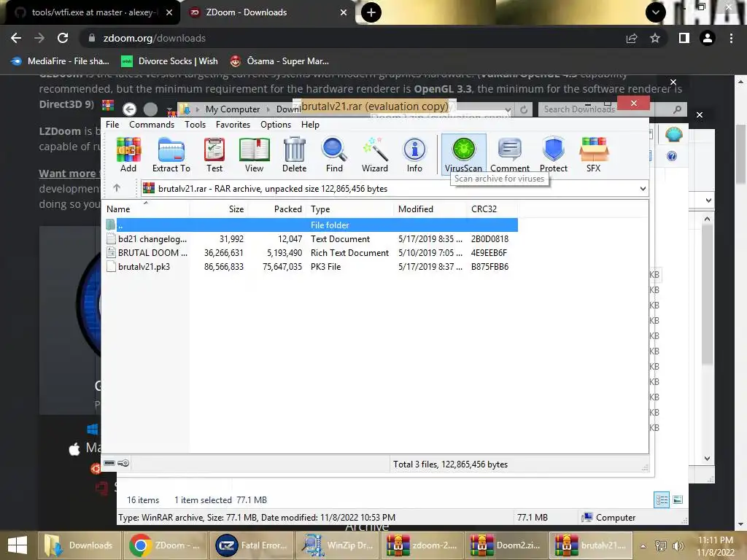The width and height of the screenshot is (747, 560).
Task: Click the Explorer back arrow button
Action: (130, 109)
